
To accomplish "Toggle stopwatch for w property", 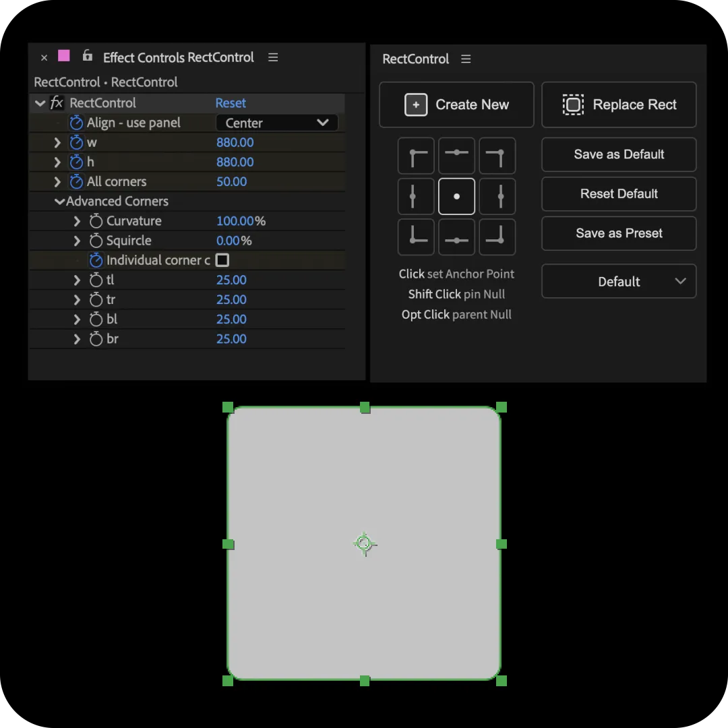I will (x=76, y=142).
